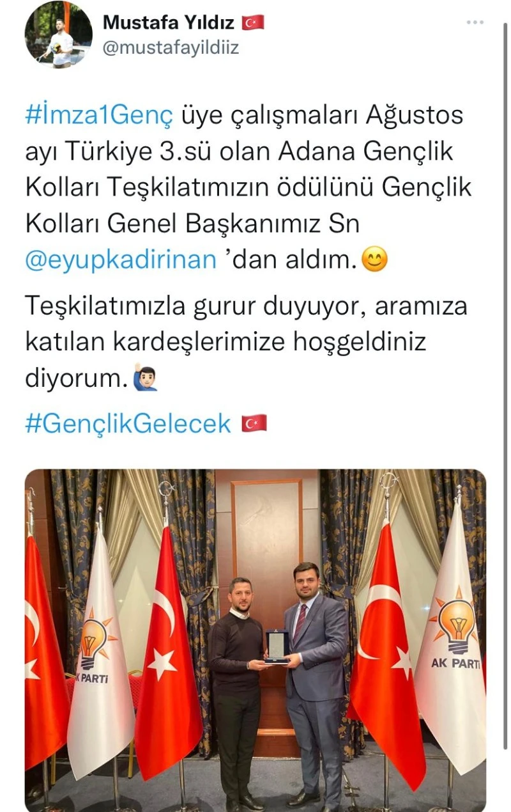Image resolution: width=511 pixels, height=812 pixels.
Task: Open the @eyupkadirinan mention
Action: 121,260
